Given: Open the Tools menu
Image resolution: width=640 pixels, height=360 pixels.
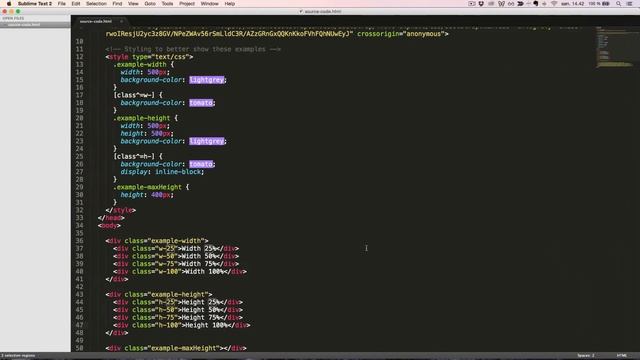Looking at the screenshot, I should click(167, 4).
